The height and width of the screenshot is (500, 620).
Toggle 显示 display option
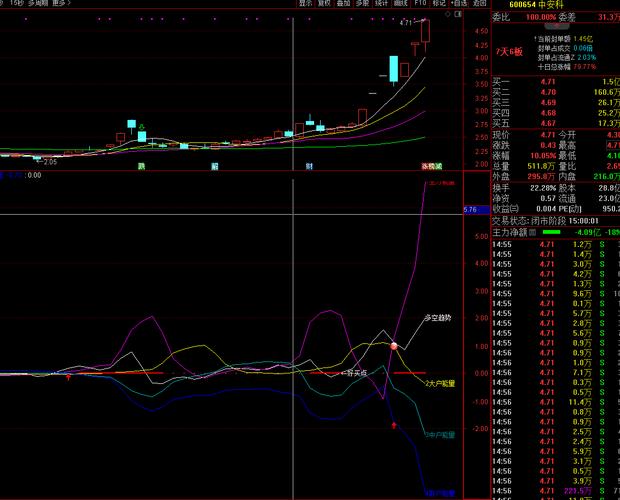305,4
